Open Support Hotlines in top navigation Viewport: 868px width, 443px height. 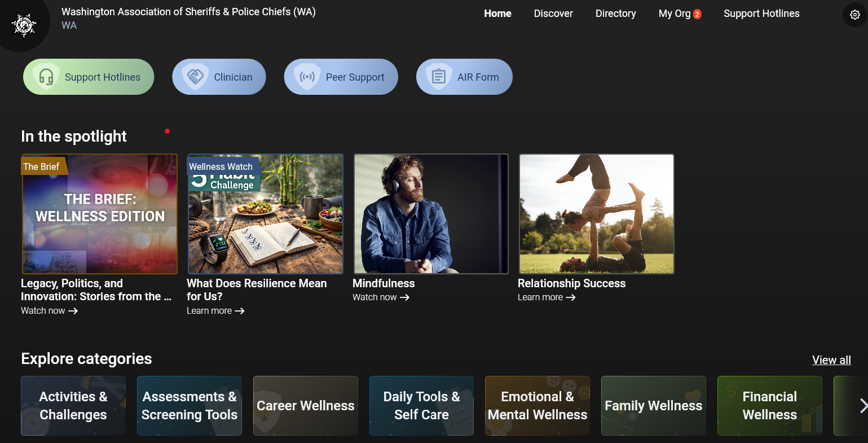click(x=761, y=14)
